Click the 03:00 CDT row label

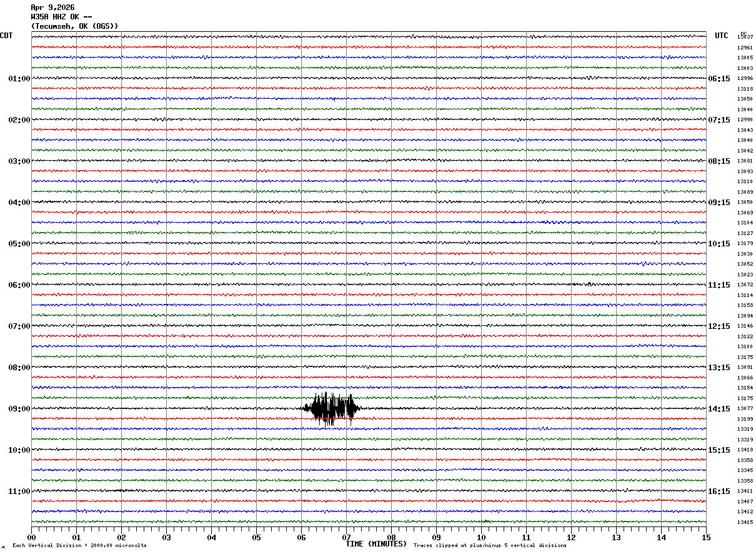pyautogui.click(x=19, y=161)
